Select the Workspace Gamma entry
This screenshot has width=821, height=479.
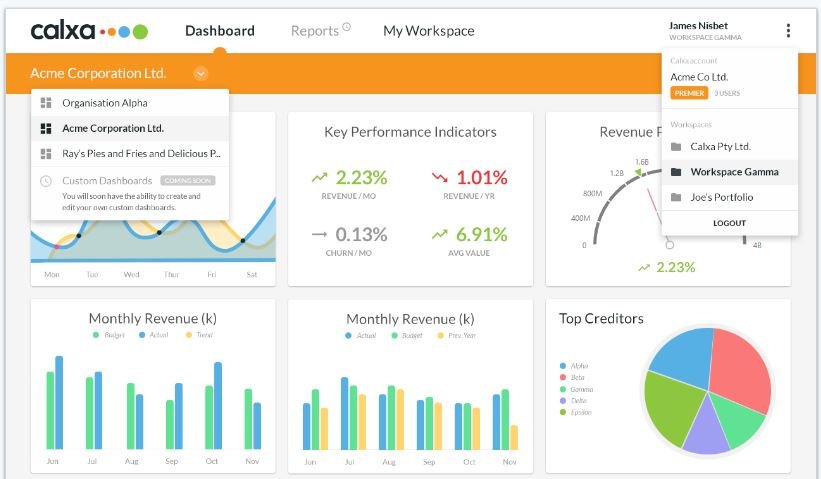click(730, 172)
